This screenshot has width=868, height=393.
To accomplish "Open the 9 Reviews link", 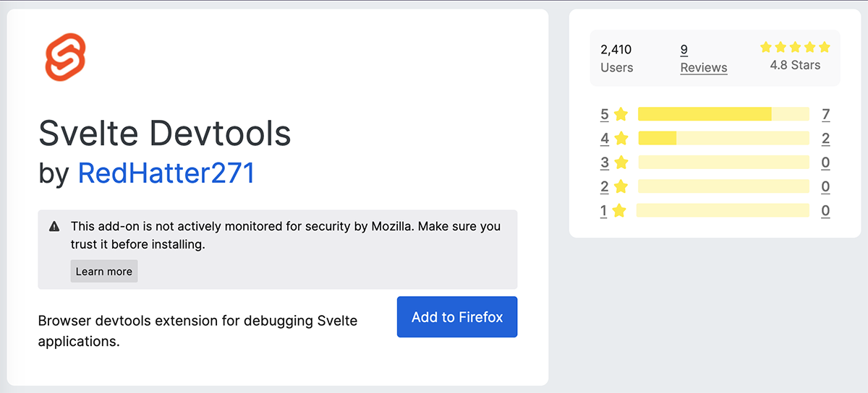I will (703, 59).
